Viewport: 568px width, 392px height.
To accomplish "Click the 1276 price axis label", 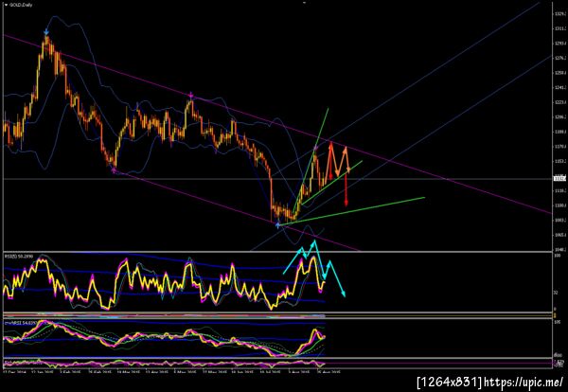I will (x=560, y=58).
